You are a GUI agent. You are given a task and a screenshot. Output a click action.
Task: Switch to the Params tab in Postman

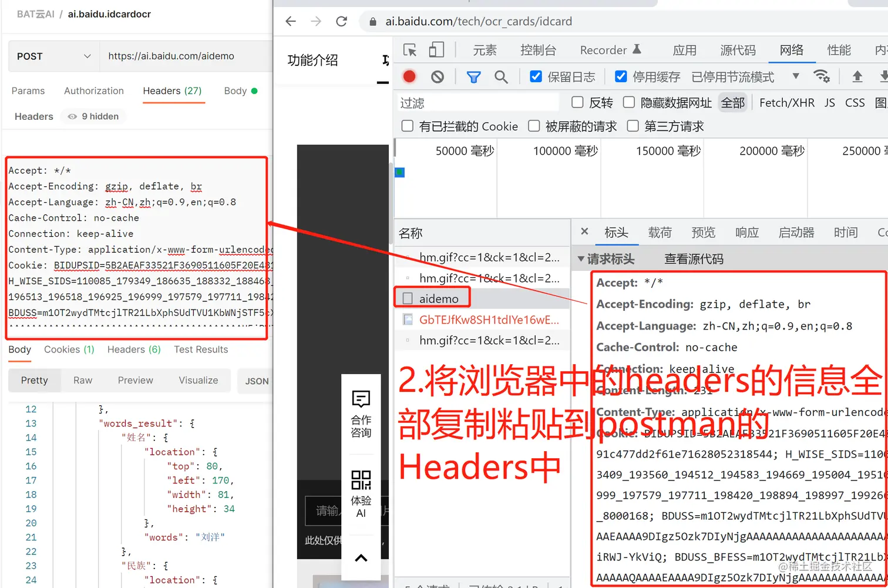[x=28, y=91]
